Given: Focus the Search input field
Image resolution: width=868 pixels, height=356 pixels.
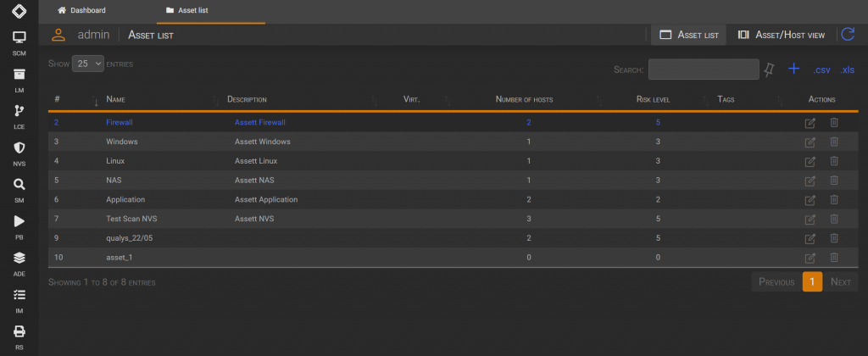Looking at the screenshot, I should pyautogui.click(x=704, y=70).
